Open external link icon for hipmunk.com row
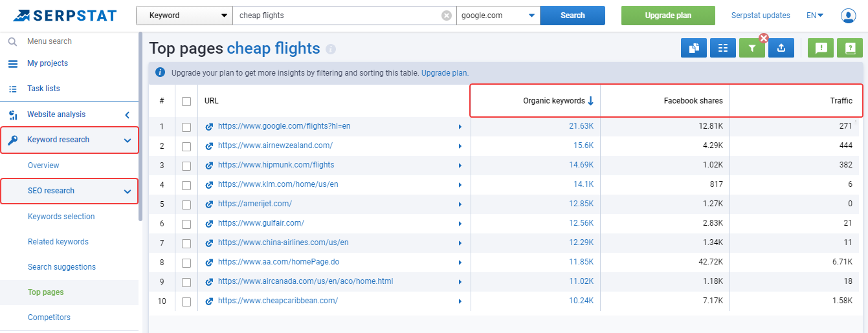This screenshot has width=868, height=333. [209, 166]
